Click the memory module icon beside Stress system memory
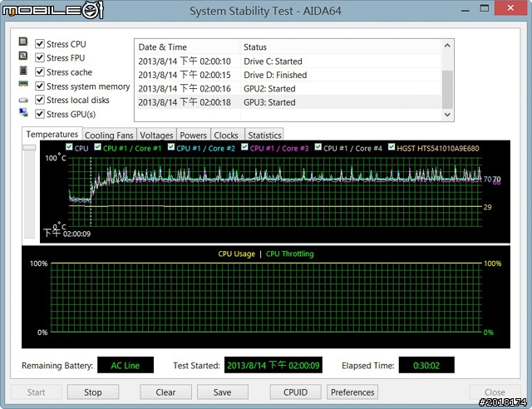This screenshot has width=532, height=409. pyautogui.click(x=23, y=84)
